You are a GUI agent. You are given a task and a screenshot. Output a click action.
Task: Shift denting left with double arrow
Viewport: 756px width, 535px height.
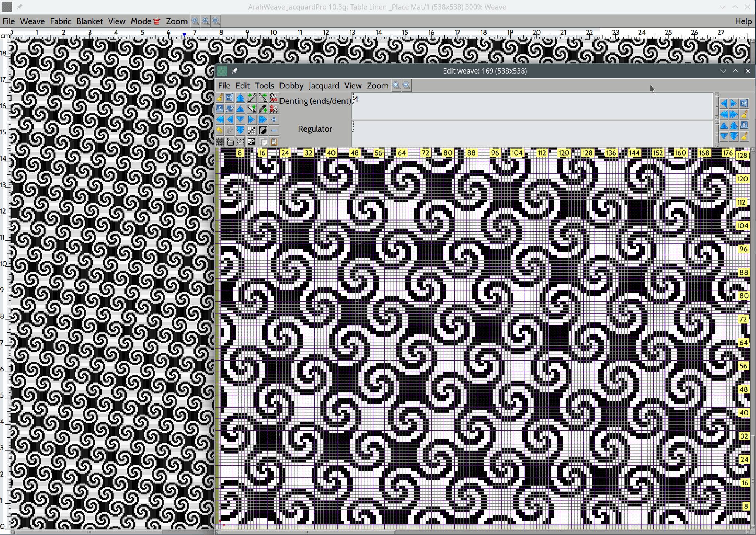click(724, 114)
